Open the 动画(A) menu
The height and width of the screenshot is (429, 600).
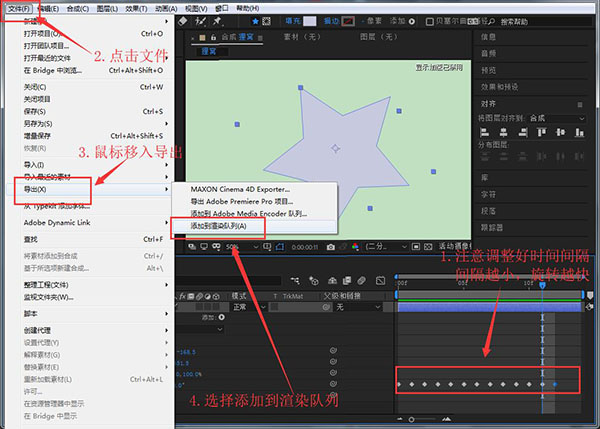(x=166, y=8)
